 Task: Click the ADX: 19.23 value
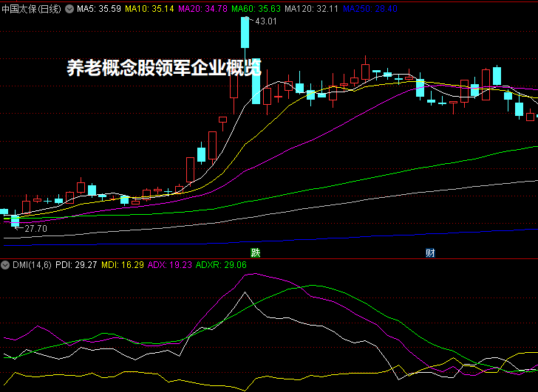(x=169, y=265)
